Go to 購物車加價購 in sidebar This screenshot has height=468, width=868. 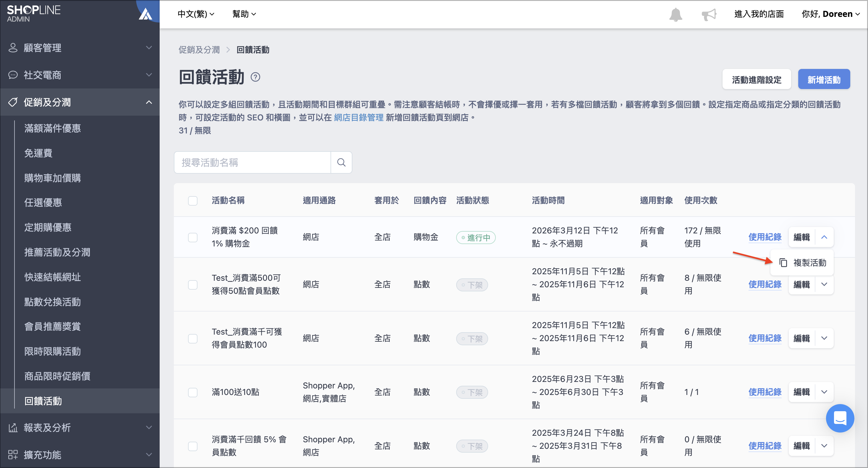pyautogui.click(x=53, y=178)
